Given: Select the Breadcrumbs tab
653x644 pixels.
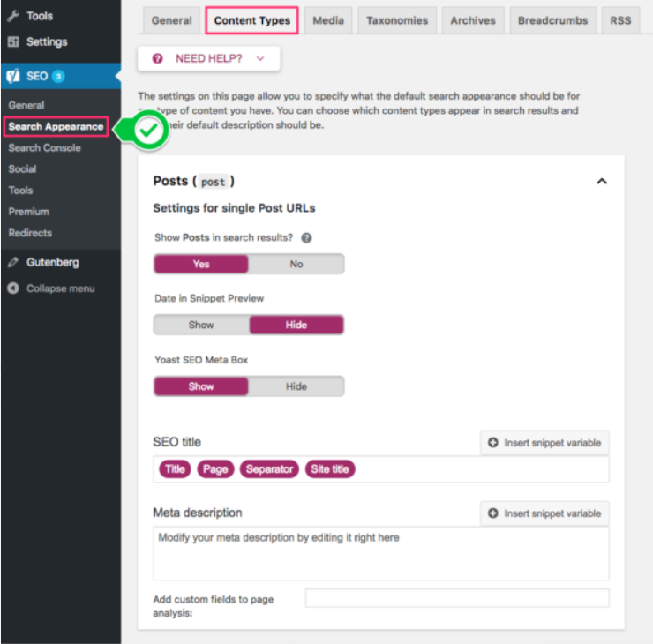Looking at the screenshot, I should [552, 20].
